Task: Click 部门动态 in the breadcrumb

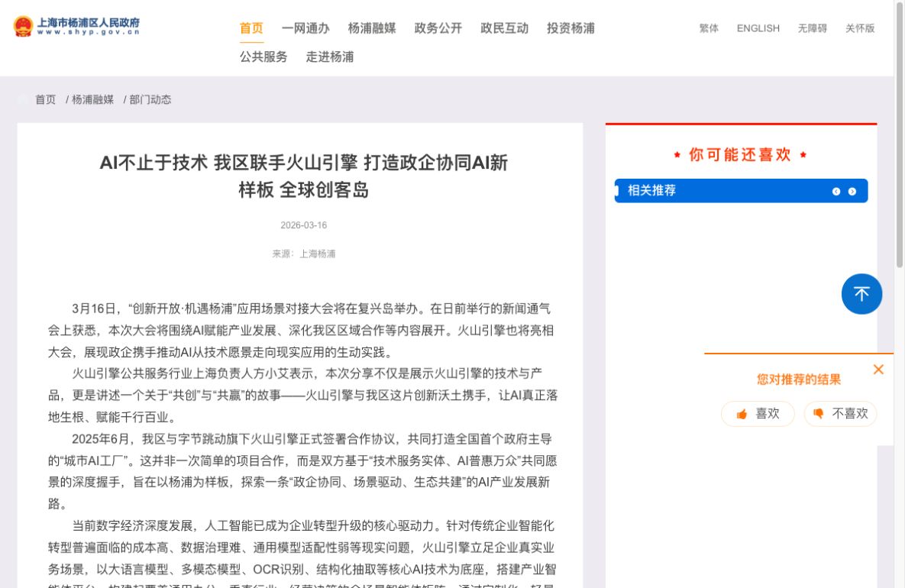Action: [x=150, y=99]
